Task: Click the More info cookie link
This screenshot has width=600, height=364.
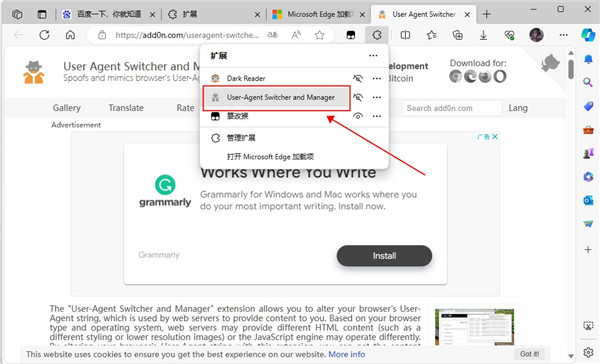Action: [x=347, y=354]
